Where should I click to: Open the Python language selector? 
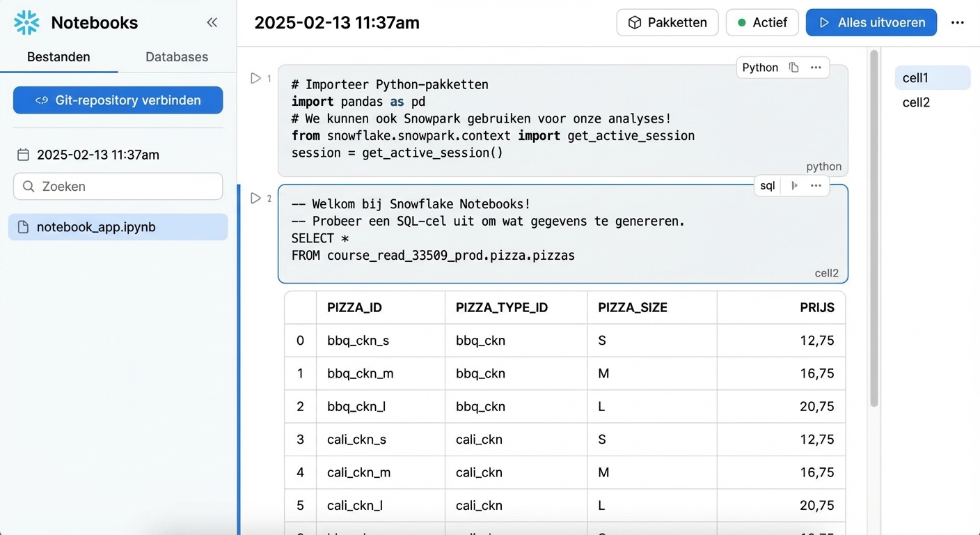pos(759,67)
